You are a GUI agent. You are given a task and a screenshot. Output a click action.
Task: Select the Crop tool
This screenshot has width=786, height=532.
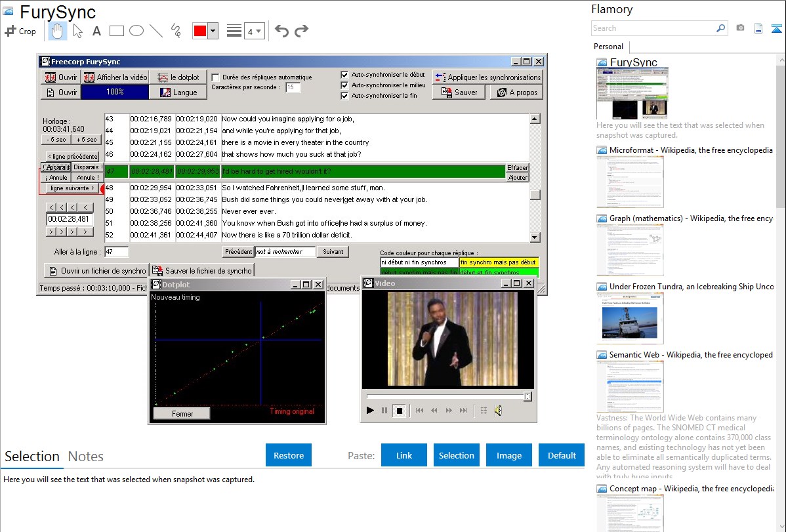click(x=20, y=31)
